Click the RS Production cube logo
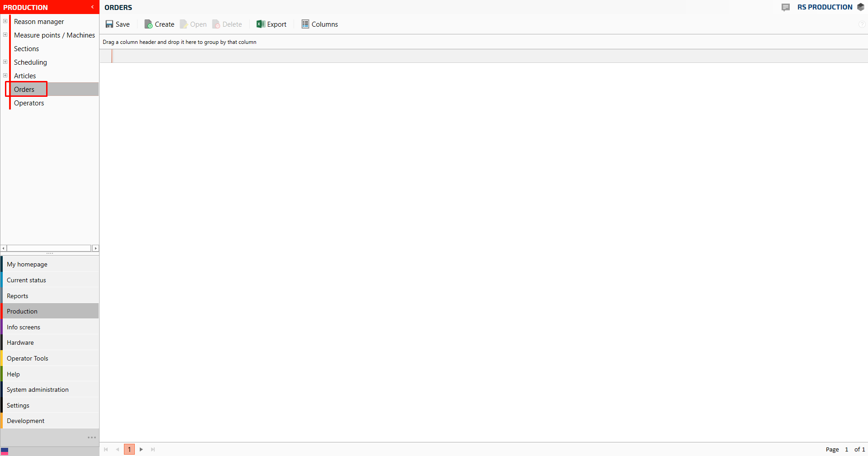 coord(861,7)
